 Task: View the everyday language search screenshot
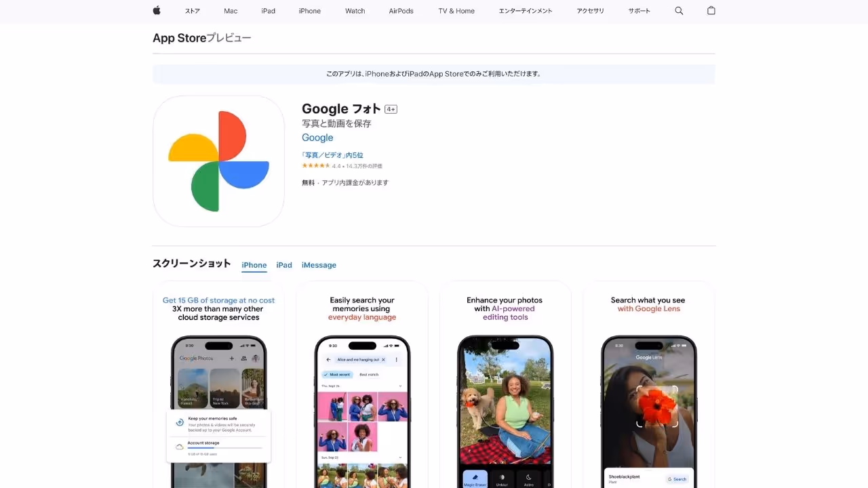click(x=362, y=385)
